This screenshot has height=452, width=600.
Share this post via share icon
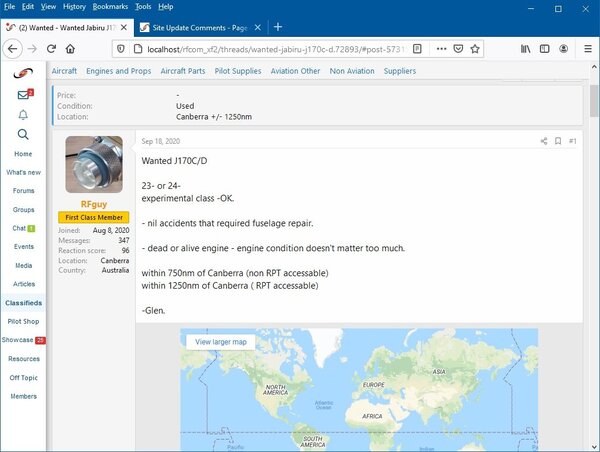(x=544, y=141)
